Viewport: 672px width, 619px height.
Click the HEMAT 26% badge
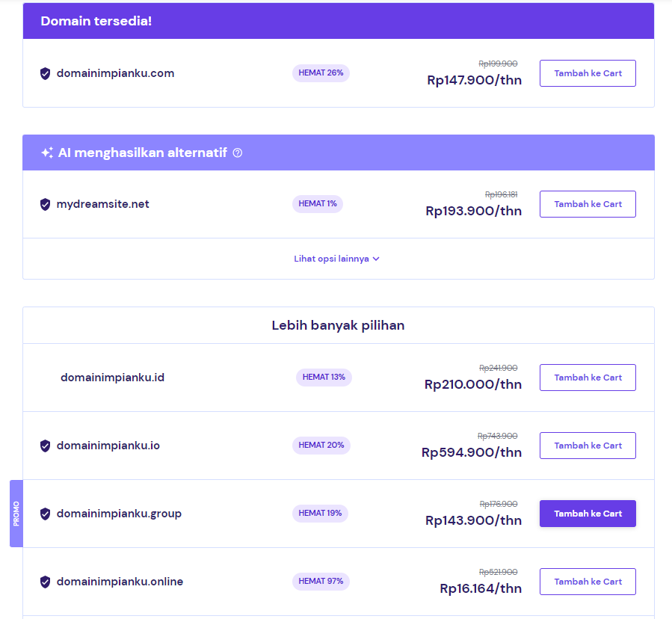point(321,73)
